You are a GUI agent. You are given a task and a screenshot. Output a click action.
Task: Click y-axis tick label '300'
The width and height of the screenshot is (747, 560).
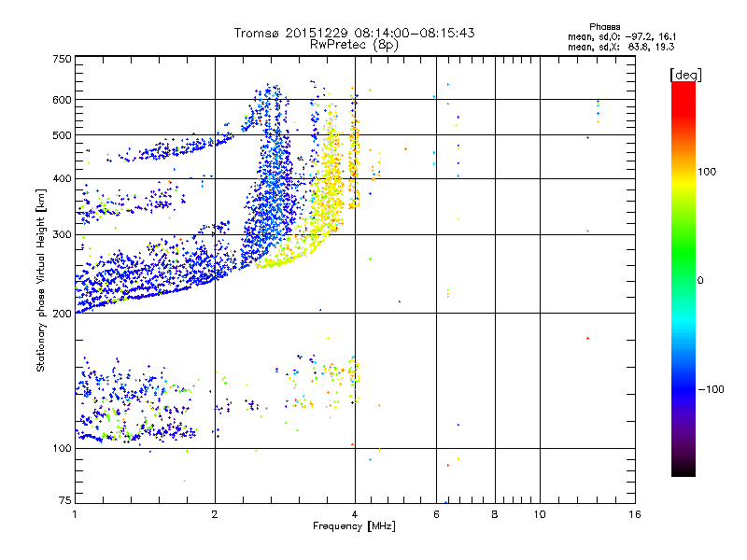[62, 234]
